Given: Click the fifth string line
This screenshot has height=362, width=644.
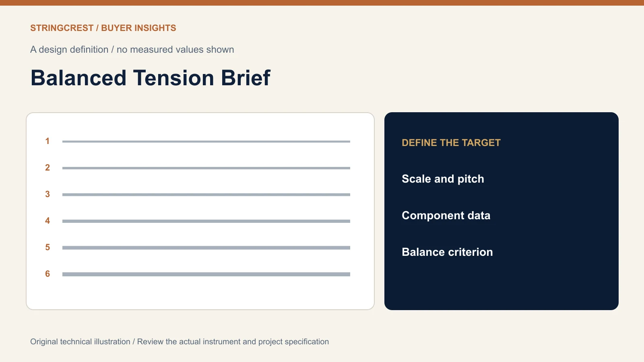Looking at the screenshot, I should pyautogui.click(x=206, y=248).
